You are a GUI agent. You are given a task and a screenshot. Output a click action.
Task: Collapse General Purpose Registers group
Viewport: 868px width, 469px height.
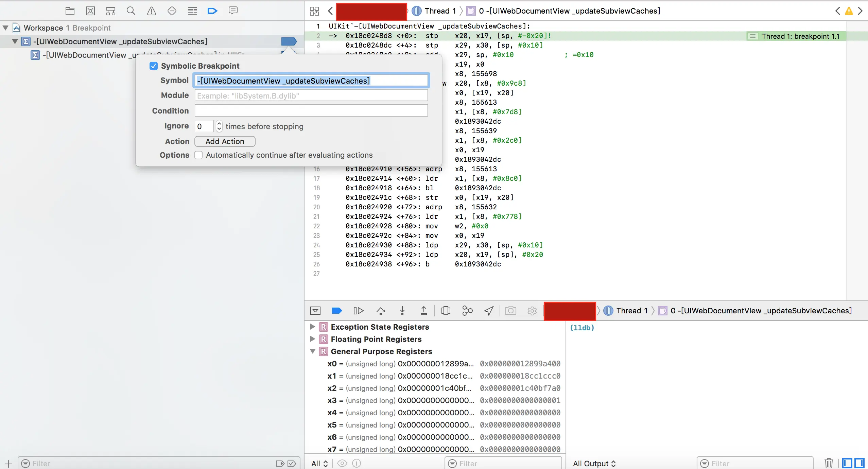tap(313, 351)
